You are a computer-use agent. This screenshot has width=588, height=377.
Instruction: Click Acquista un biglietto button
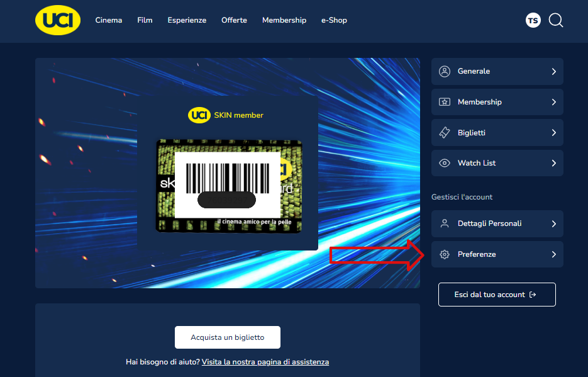tap(228, 337)
